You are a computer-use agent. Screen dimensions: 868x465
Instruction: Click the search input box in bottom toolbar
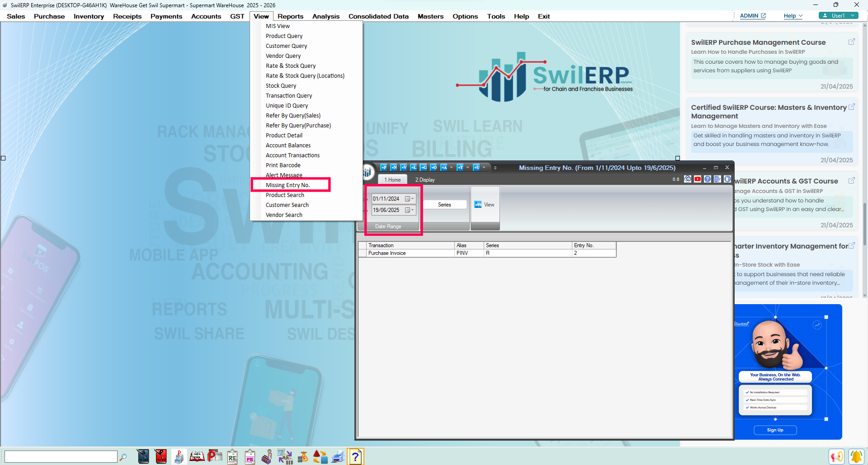[x=61, y=457]
